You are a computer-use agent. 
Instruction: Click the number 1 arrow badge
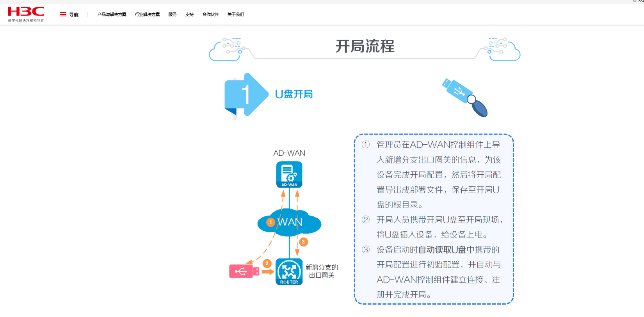click(x=246, y=95)
